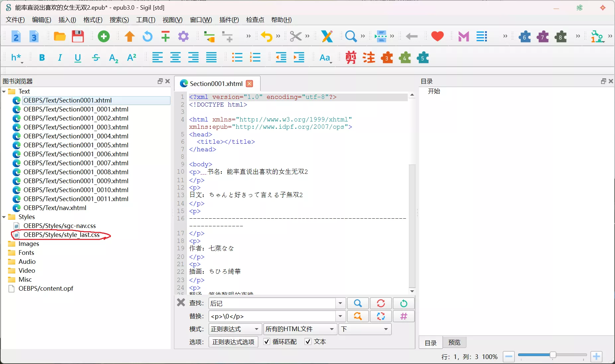Click the 正则表达式选项 button
This screenshot has width=615, height=364.
[x=233, y=342]
